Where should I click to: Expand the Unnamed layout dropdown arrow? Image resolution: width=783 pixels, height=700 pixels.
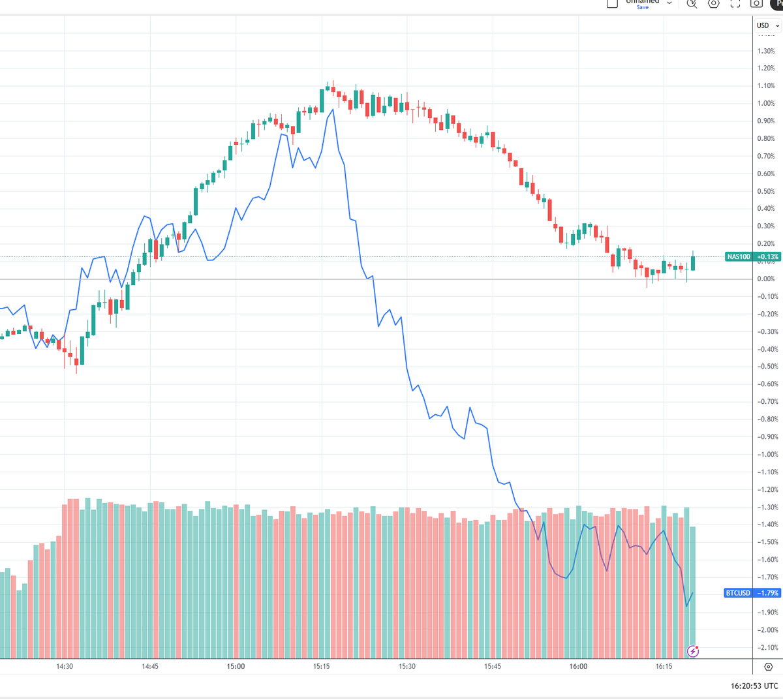pos(669,3)
